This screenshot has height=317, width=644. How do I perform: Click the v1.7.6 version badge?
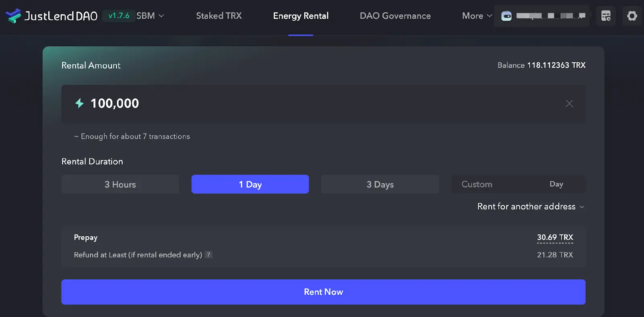click(x=119, y=16)
